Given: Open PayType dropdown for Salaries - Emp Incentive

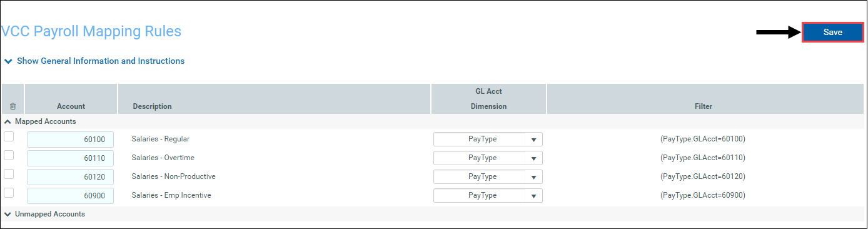Looking at the screenshot, I should point(488,195).
